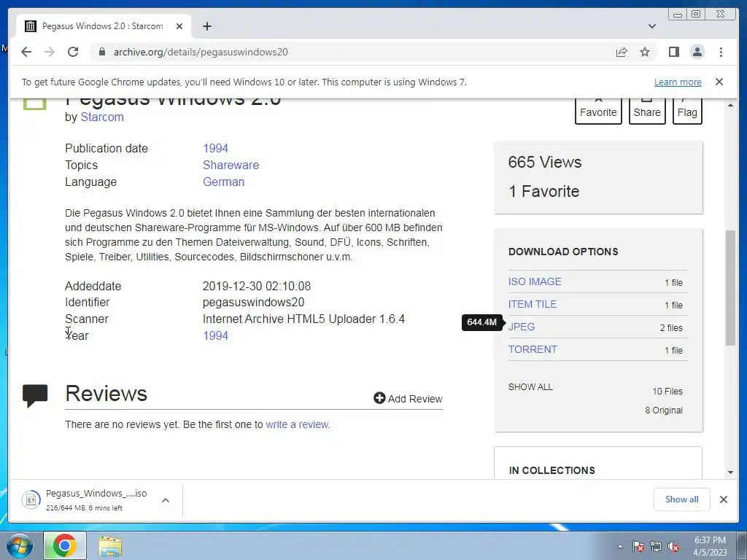Click the 1994 publication date link
747x560 pixels.
tap(215, 148)
